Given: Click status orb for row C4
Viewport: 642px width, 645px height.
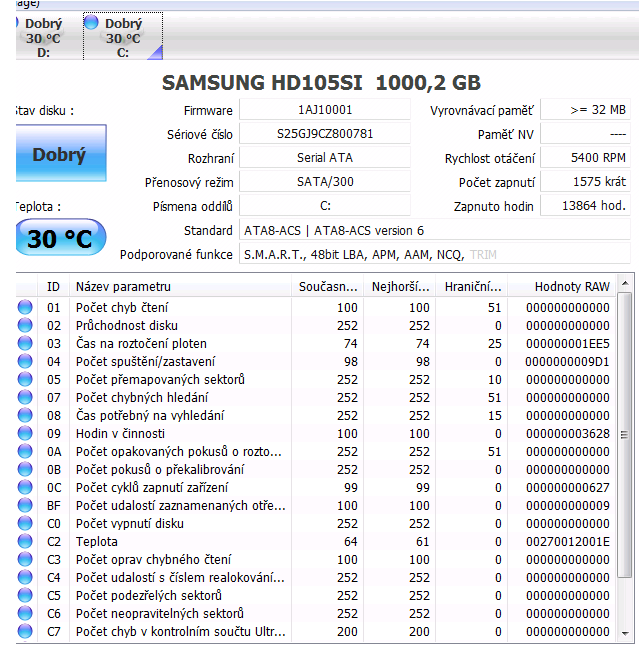Looking at the screenshot, I should point(25,577).
